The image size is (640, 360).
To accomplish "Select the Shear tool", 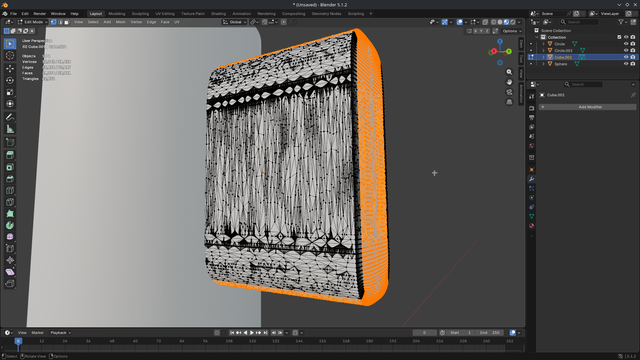I will 10,272.
